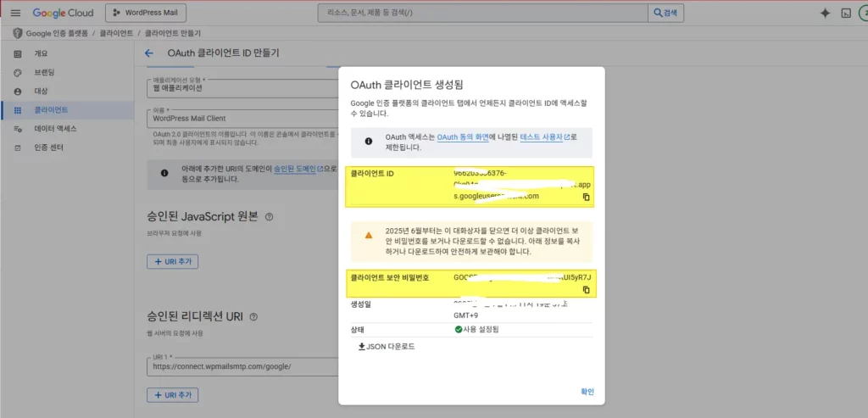Open the 승인된 도메인 link
Screen dimensions: 868x418
[x=298, y=169]
